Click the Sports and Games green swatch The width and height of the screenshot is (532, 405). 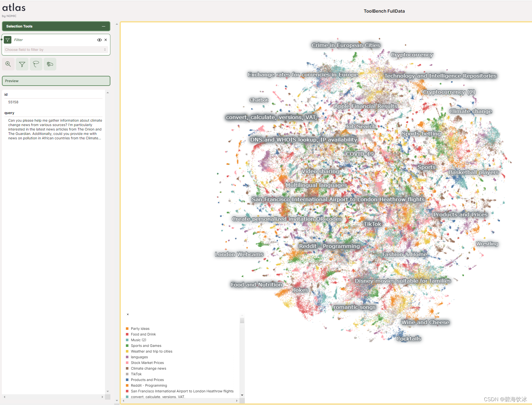coord(127,346)
